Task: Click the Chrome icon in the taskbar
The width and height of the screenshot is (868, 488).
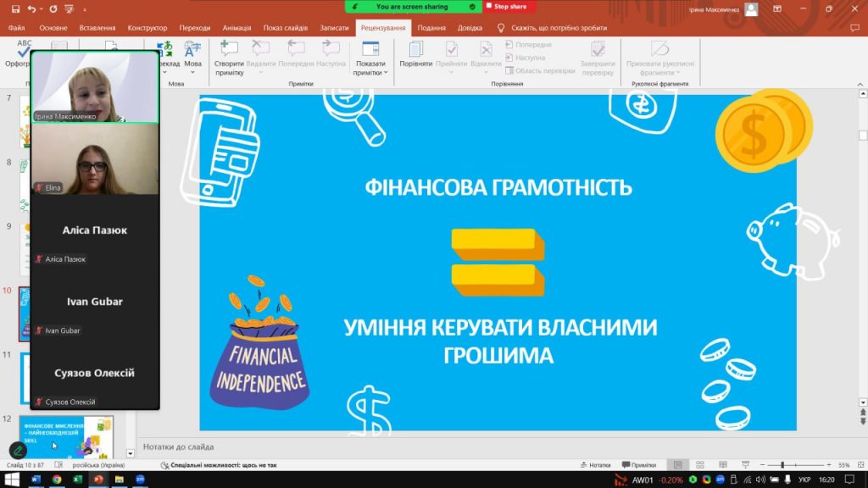Action: (x=57, y=480)
